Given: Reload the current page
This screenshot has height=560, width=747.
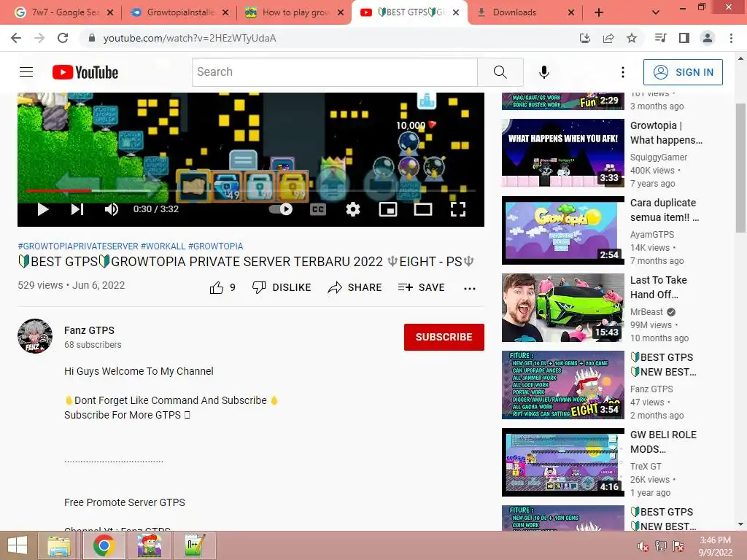Looking at the screenshot, I should pyautogui.click(x=63, y=38).
